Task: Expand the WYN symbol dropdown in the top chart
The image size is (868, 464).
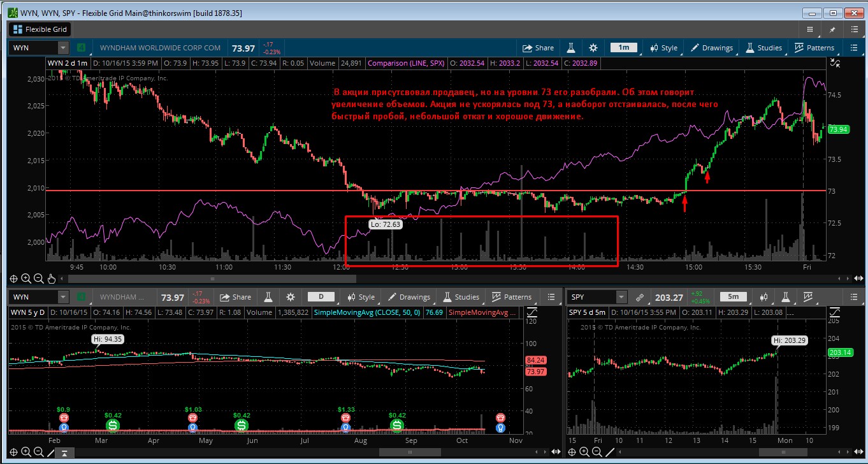Action: point(63,48)
